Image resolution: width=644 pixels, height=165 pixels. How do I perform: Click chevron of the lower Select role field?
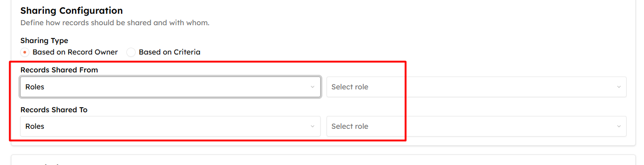[619, 126]
